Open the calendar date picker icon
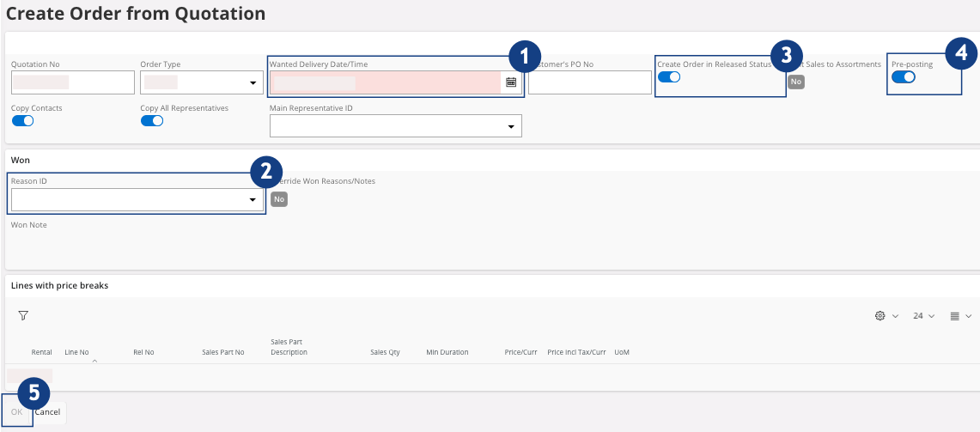Viewport: 980px width, 432px height. click(x=511, y=82)
